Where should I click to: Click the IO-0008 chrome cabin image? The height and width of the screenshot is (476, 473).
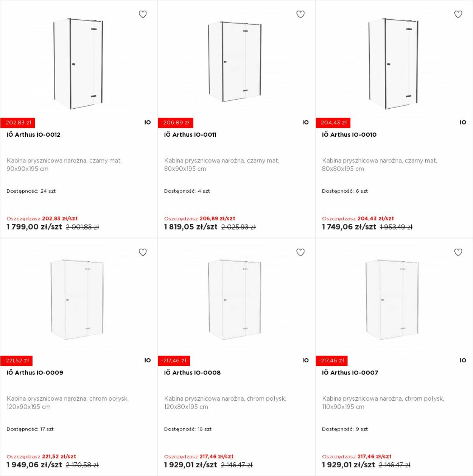pyautogui.click(x=235, y=299)
